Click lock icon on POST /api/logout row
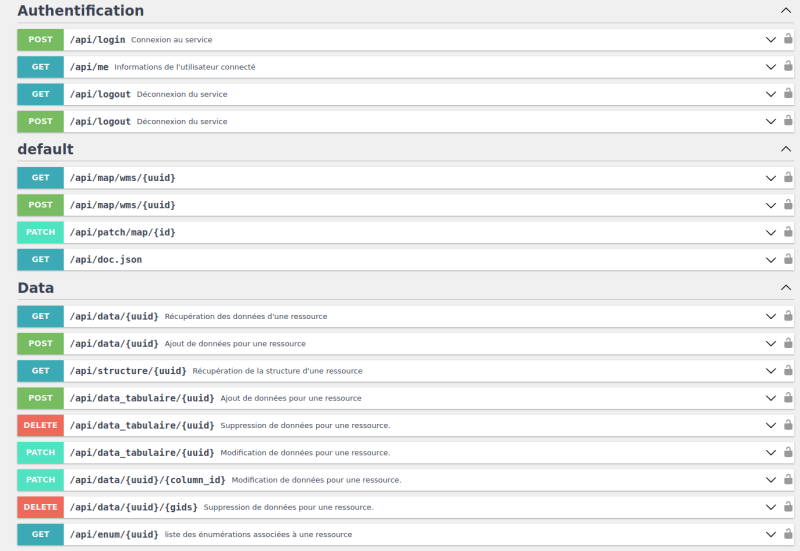 tap(788, 120)
